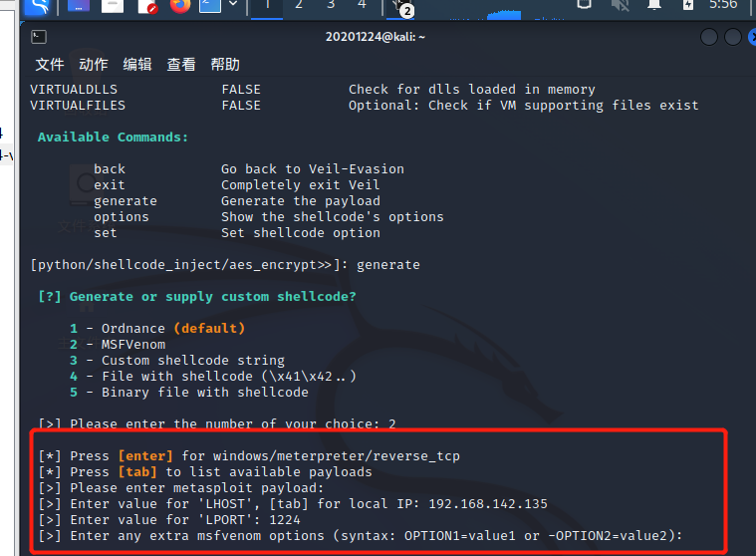Open the CPU usage graph monitor
Viewport: 756px width, 556px height.
(x=504, y=13)
